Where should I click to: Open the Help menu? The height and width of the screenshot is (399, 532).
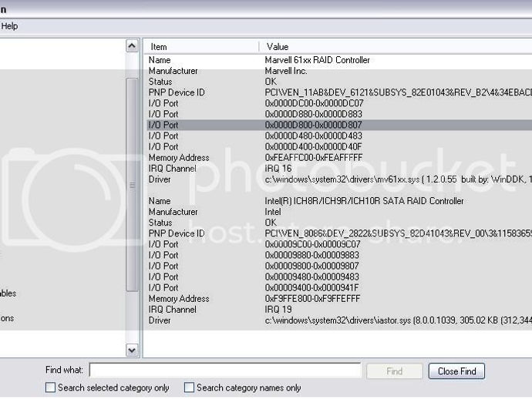tap(9, 26)
